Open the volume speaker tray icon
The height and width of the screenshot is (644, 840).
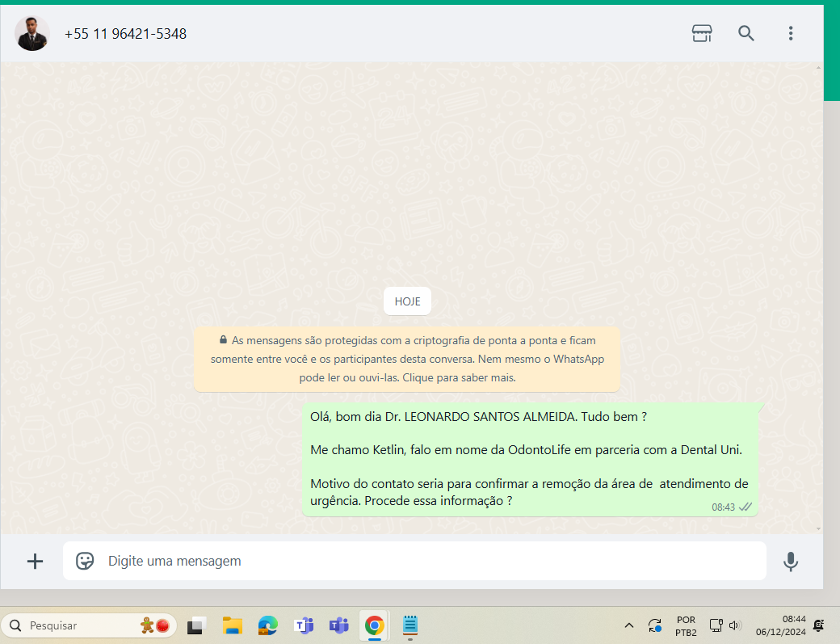(x=734, y=625)
